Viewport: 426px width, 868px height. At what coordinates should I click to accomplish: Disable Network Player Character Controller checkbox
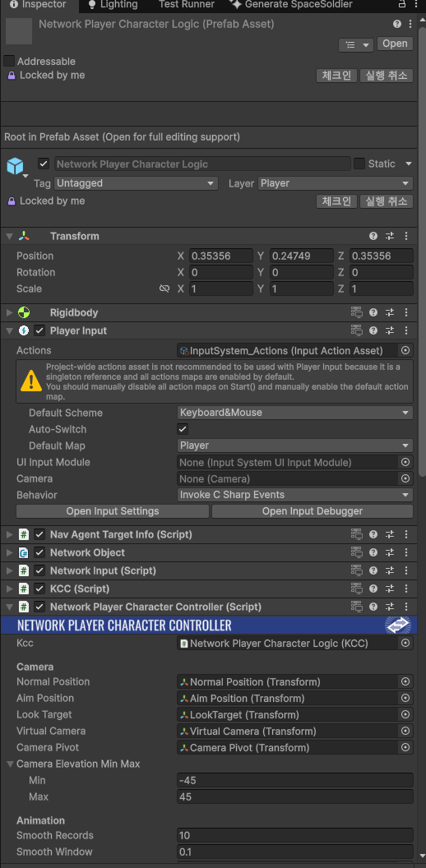[39, 607]
